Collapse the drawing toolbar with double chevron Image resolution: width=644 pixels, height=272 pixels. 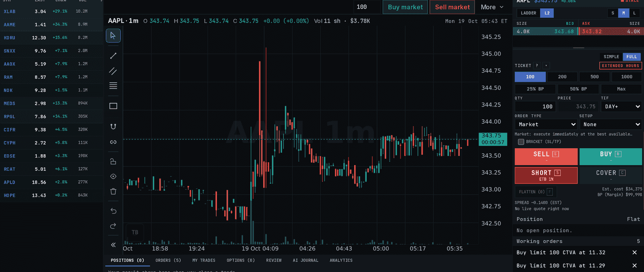pyautogui.click(x=113, y=245)
